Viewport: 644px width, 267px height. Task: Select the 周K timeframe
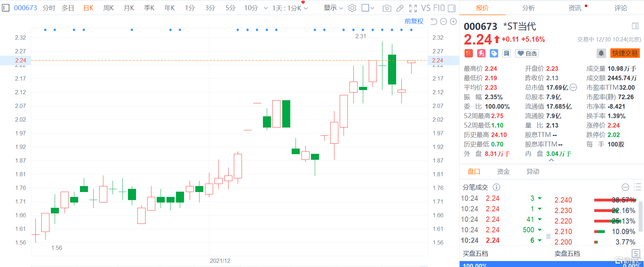click(x=108, y=8)
